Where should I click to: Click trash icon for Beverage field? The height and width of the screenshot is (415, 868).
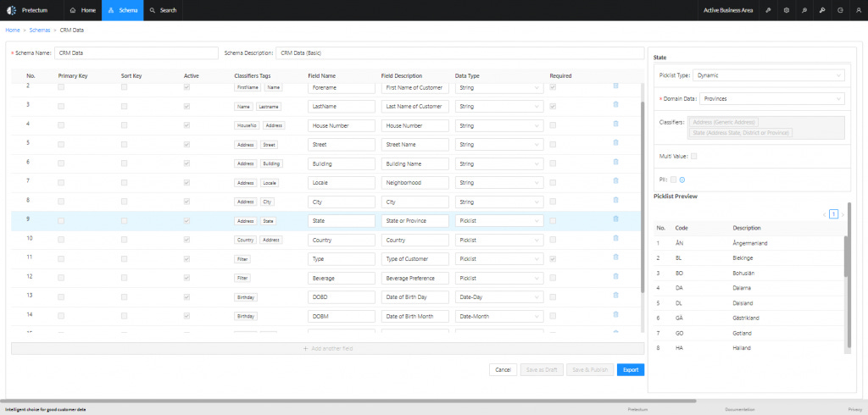[615, 276]
